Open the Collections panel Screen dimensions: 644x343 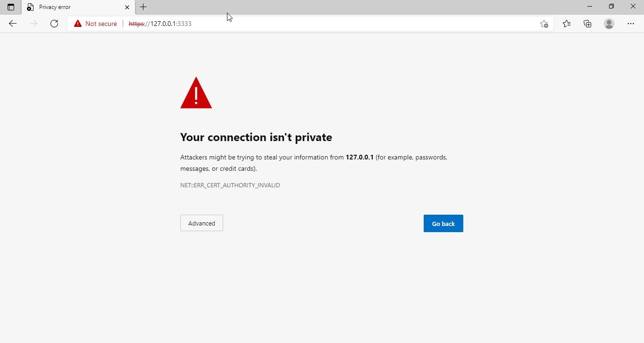point(587,24)
